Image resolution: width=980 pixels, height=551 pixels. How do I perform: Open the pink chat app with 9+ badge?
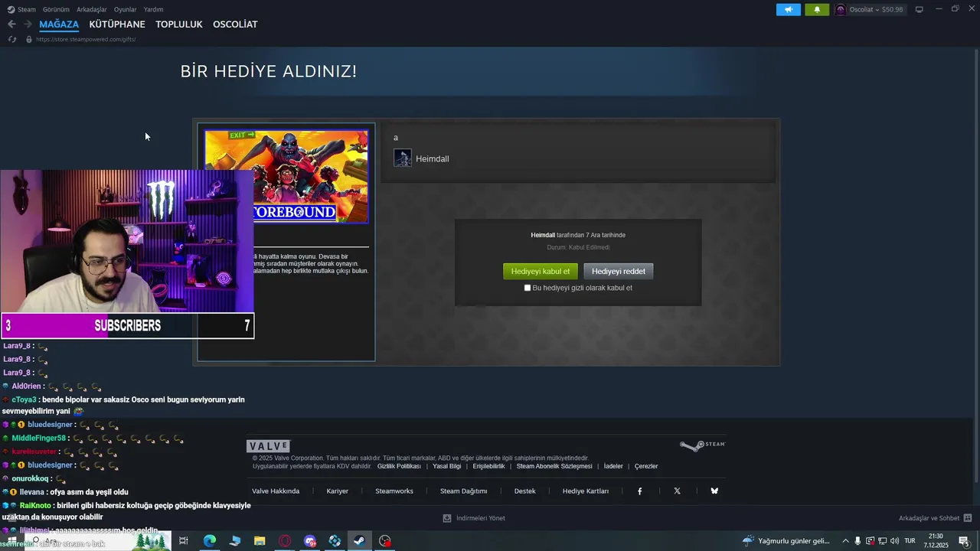click(x=310, y=541)
